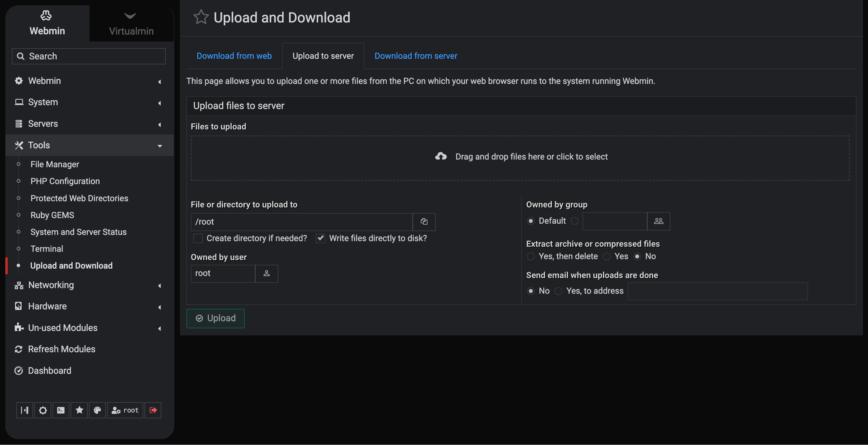The image size is (868, 445).
Task: Click the sidebar collapse toggle icon in bottom toolbar
Action: (x=25, y=410)
